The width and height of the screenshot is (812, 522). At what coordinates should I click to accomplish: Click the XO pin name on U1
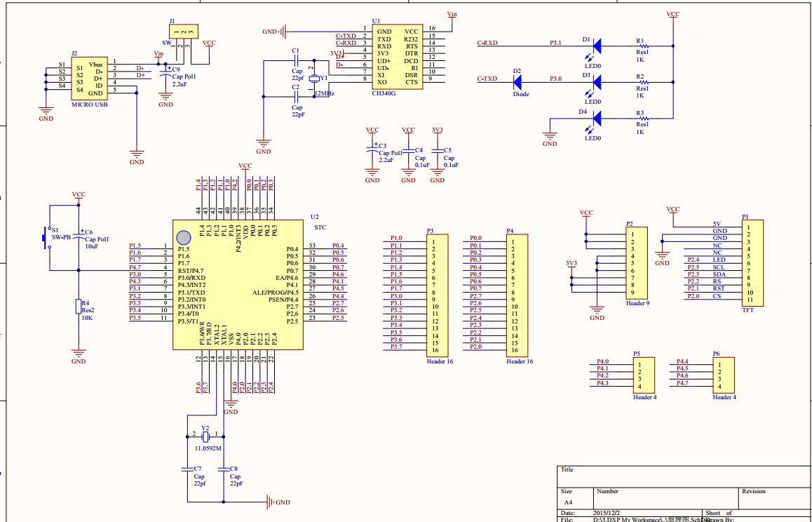(381, 82)
